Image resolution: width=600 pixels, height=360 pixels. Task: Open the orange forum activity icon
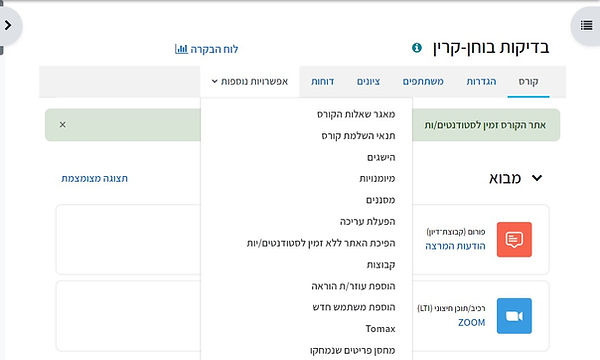pos(514,239)
